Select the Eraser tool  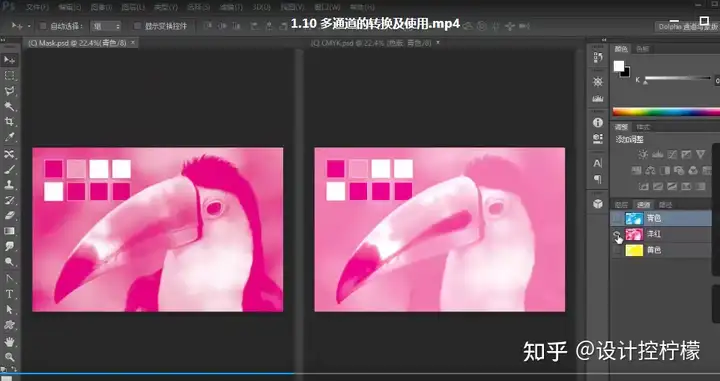[9, 216]
